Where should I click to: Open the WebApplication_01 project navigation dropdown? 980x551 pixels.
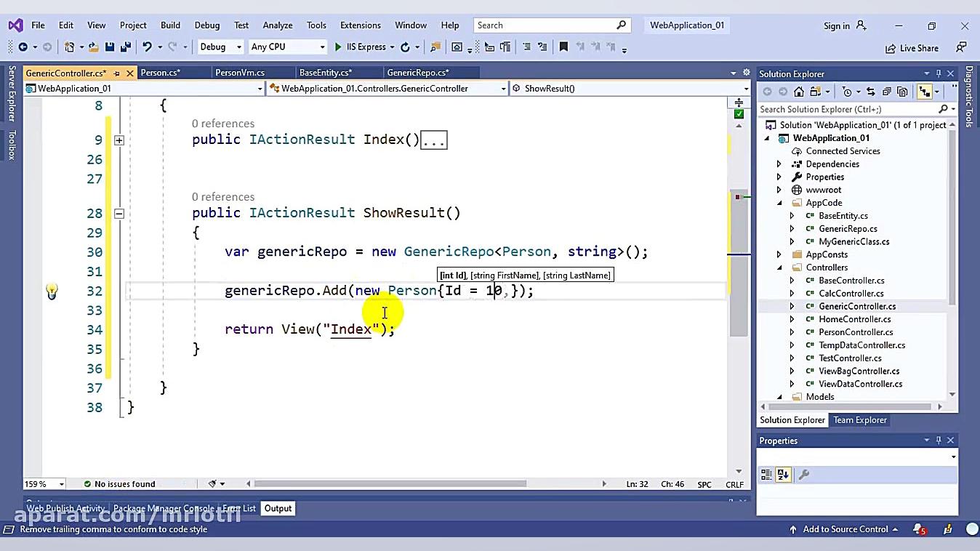pos(144,89)
